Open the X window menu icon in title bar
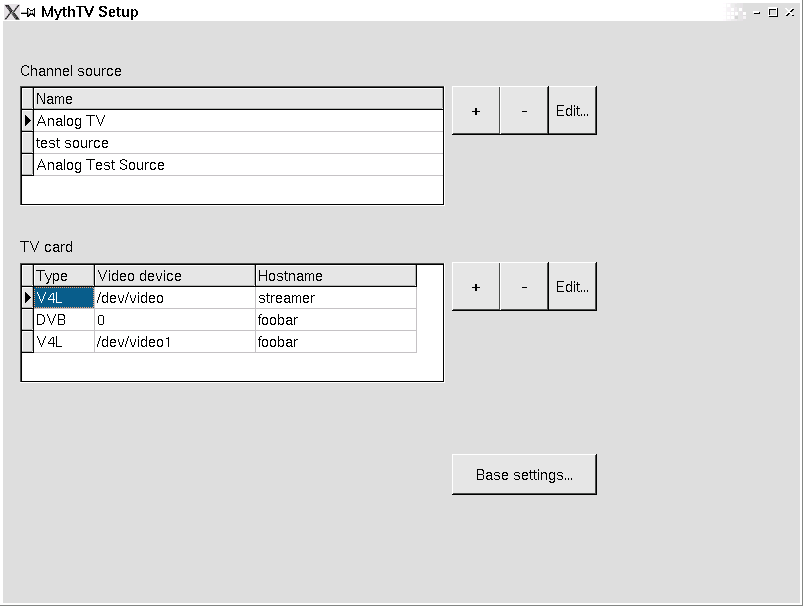 click(x=12, y=12)
